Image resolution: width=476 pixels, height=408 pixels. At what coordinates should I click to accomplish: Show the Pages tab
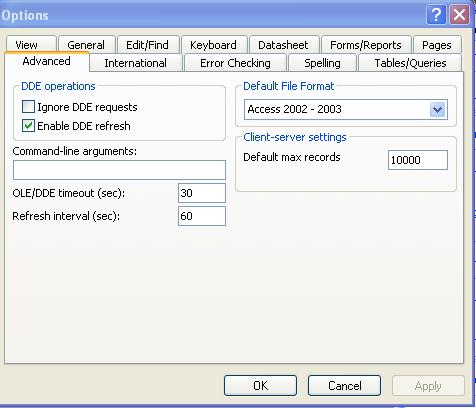tap(437, 45)
